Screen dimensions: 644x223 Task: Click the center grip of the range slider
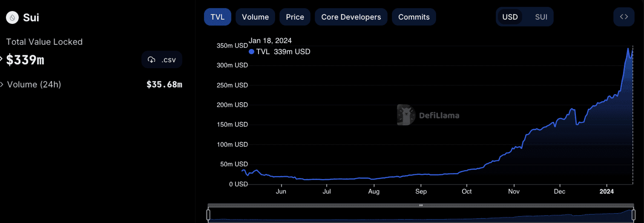click(x=421, y=206)
